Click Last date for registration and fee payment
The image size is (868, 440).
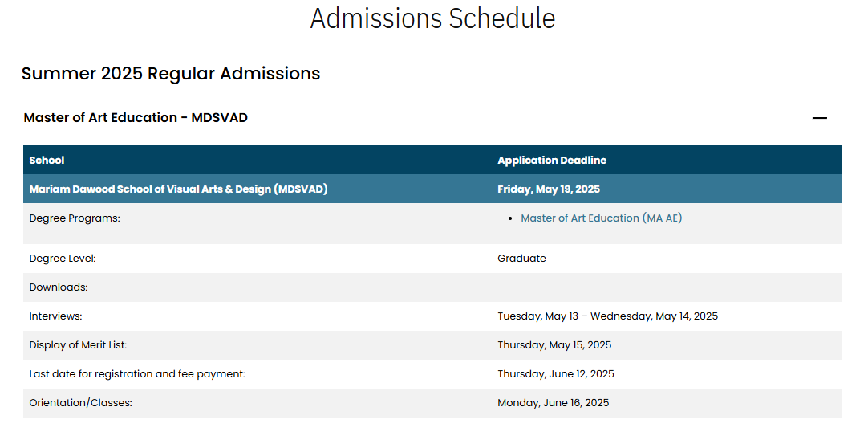coord(137,374)
